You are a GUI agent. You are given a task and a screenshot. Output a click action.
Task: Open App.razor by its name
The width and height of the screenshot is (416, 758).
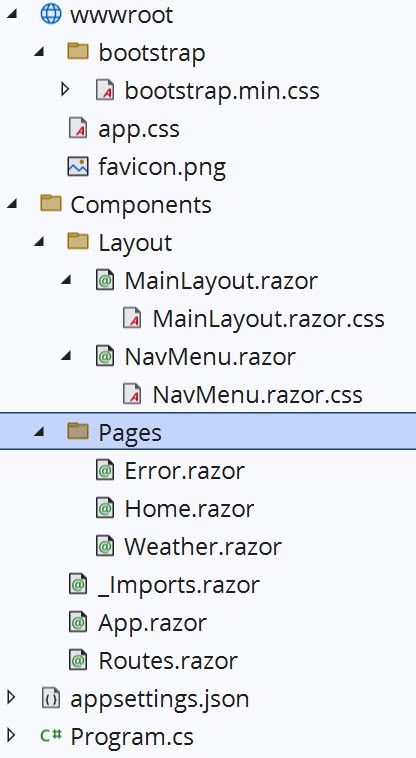tap(152, 624)
